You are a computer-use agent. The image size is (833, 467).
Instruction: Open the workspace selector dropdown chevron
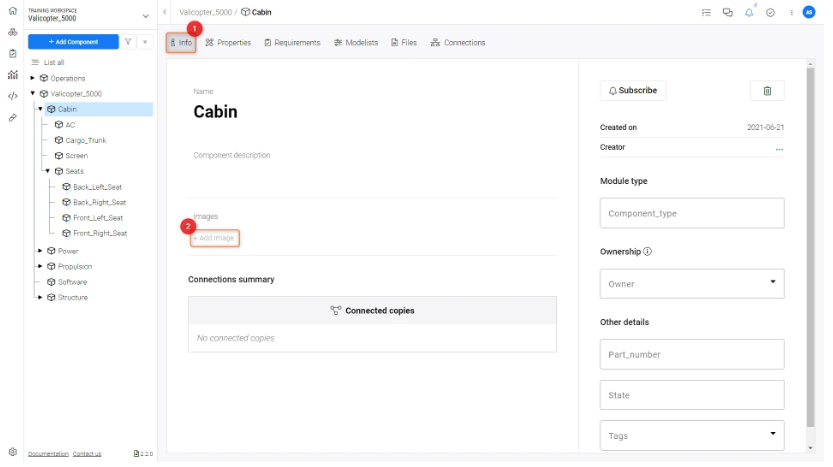point(146,15)
